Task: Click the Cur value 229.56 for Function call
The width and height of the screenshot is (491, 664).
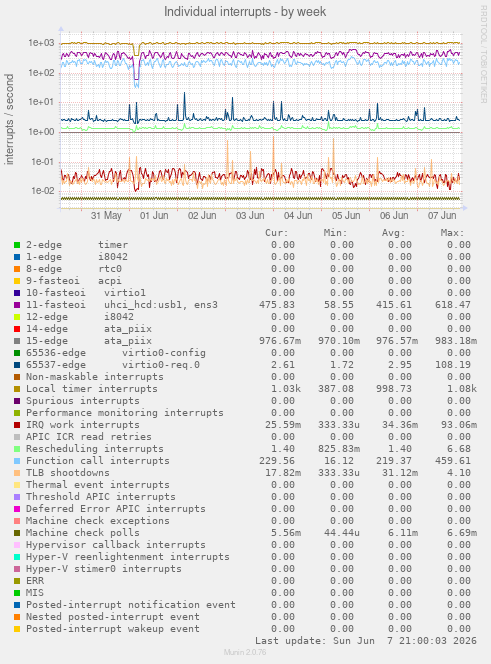Action: pos(277,461)
